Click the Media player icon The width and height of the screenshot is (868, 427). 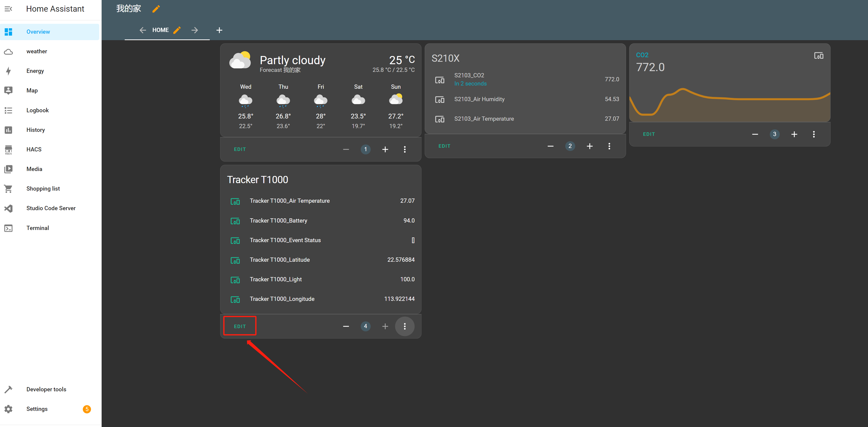pyautogui.click(x=8, y=169)
